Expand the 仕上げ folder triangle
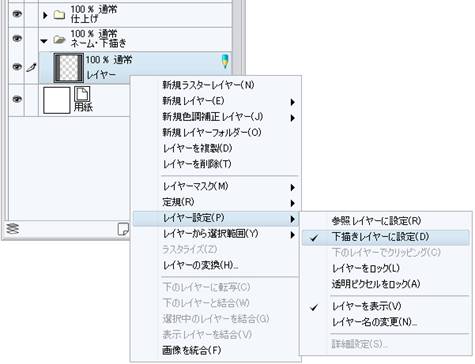 (x=45, y=15)
